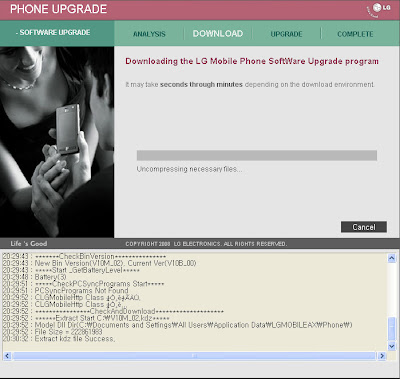Click the 'Uncompressing necessary files' status text

coord(189,169)
